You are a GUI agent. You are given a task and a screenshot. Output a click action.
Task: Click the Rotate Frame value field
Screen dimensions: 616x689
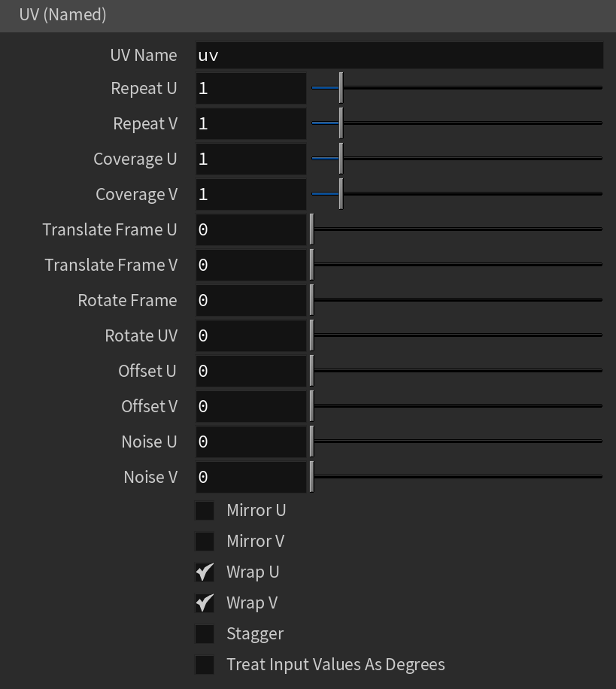pyautogui.click(x=251, y=300)
